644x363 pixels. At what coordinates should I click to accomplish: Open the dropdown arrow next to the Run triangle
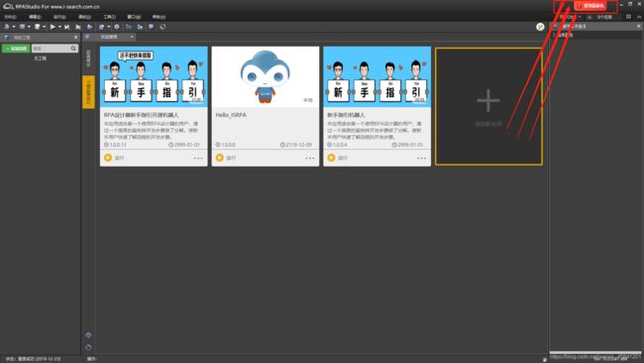(x=59, y=27)
